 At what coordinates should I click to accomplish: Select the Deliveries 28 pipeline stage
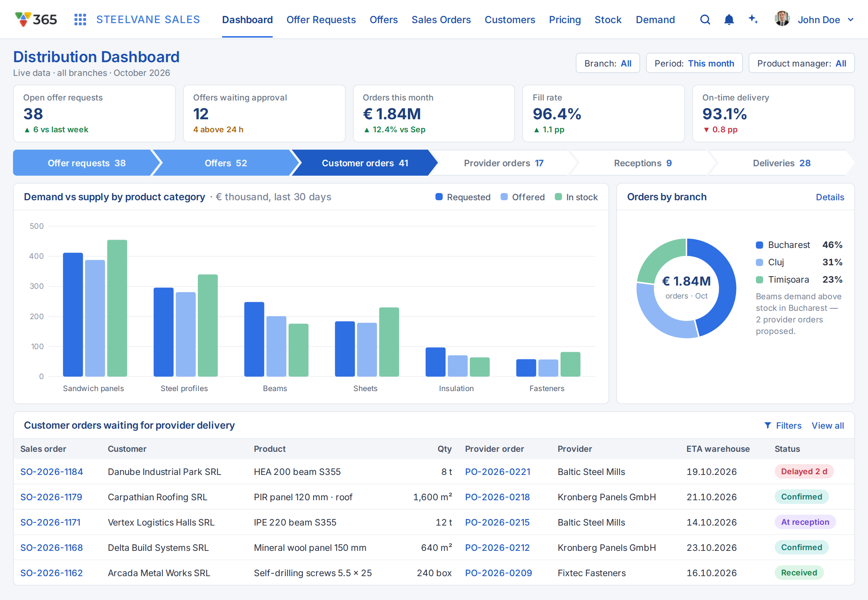pyautogui.click(x=782, y=163)
